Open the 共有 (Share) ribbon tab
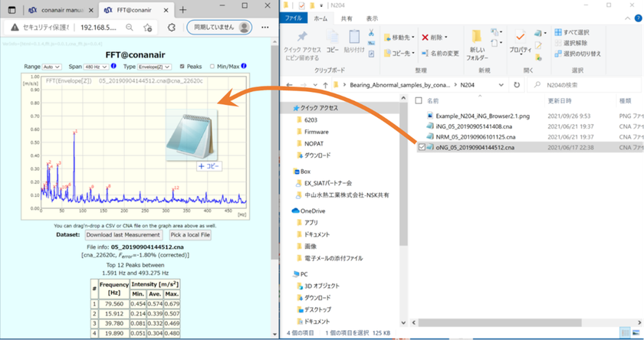Viewport: 644px width, 340px height. click(x=349, y=18)
